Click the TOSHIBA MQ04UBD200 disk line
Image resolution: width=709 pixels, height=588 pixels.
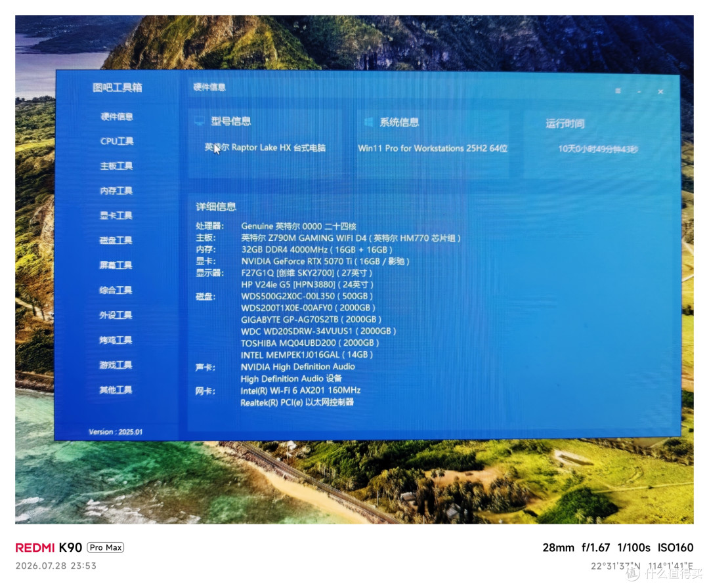(310, 343)
